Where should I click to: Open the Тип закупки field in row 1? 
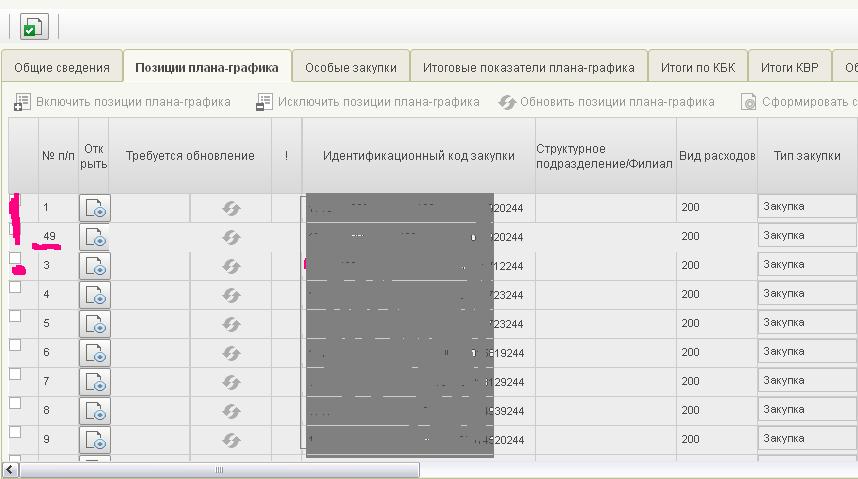pyautogui.click(x=806, y=206)
